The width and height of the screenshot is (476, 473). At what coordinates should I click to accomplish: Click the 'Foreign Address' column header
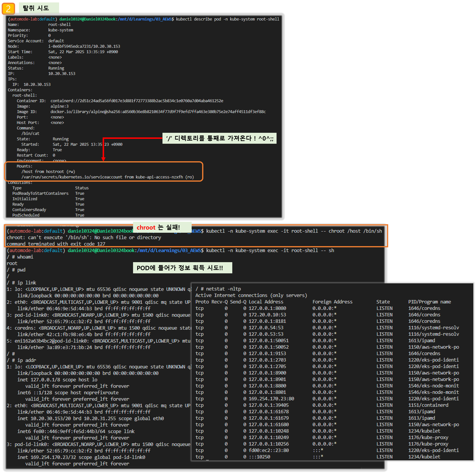tap(332, 302)
